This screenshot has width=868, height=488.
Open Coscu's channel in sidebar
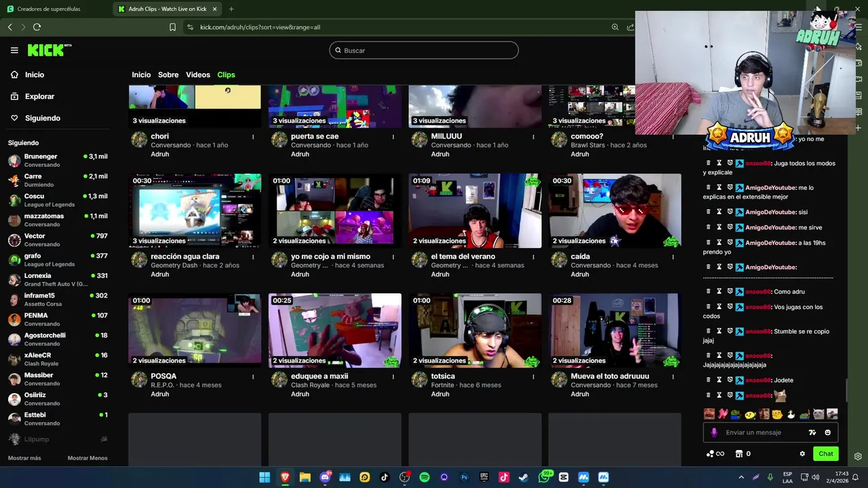coord(58,200)
